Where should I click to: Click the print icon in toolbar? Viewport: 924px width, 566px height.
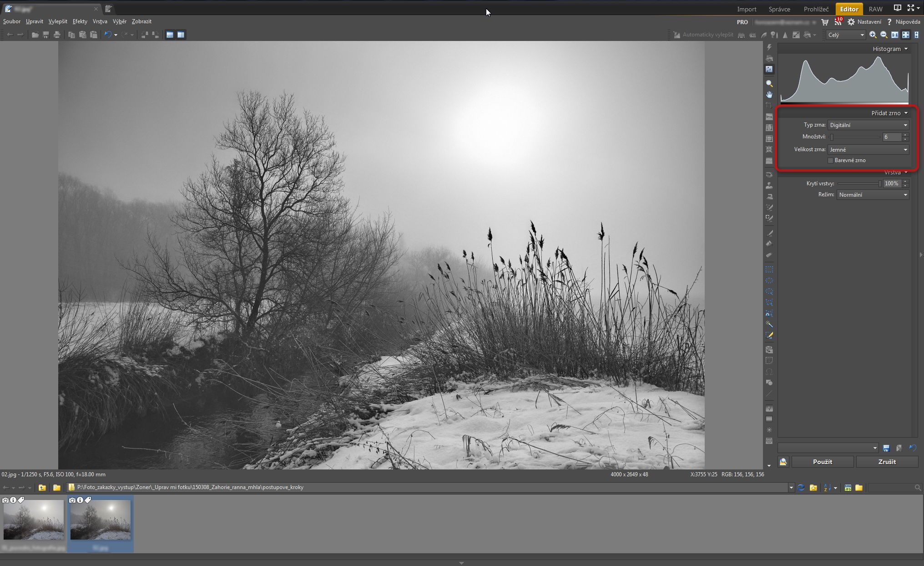(x=57, y=35)
